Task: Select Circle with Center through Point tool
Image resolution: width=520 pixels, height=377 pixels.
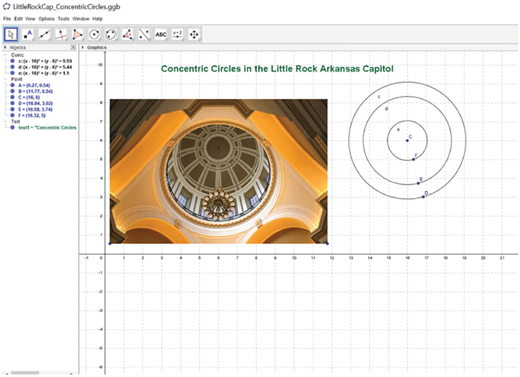Action: coord(94,34)
